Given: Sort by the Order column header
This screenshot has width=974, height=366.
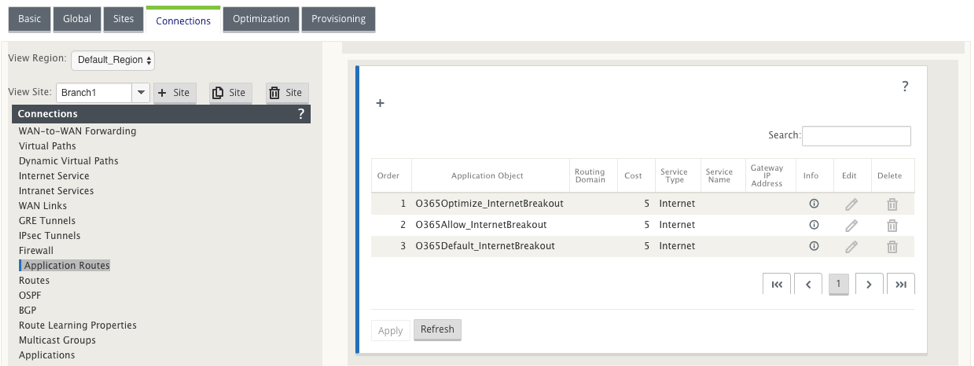Looking at the screenshot, I should tap(391, 176).
